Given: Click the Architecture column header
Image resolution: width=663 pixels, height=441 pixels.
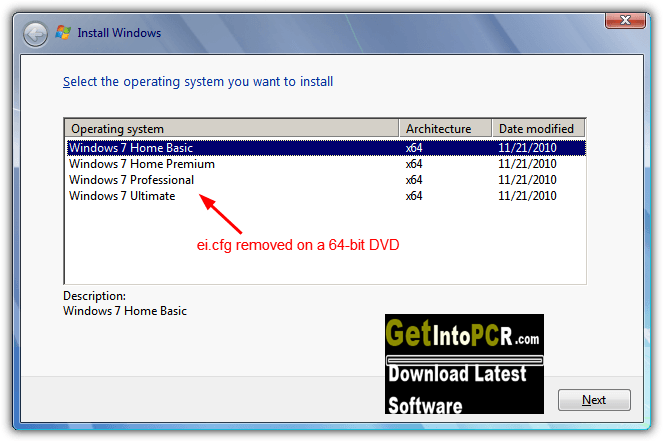Looking at the screenshot, I should click(x=445, y=129).
